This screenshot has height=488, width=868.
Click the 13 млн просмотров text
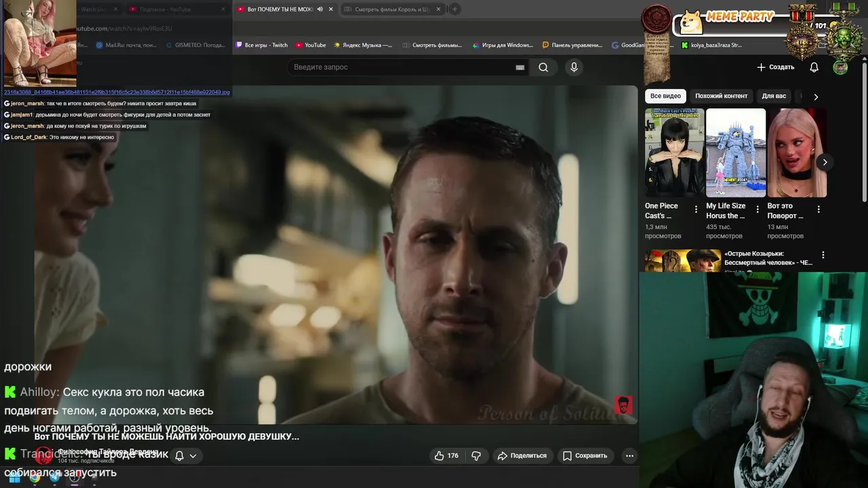[785, 231]
